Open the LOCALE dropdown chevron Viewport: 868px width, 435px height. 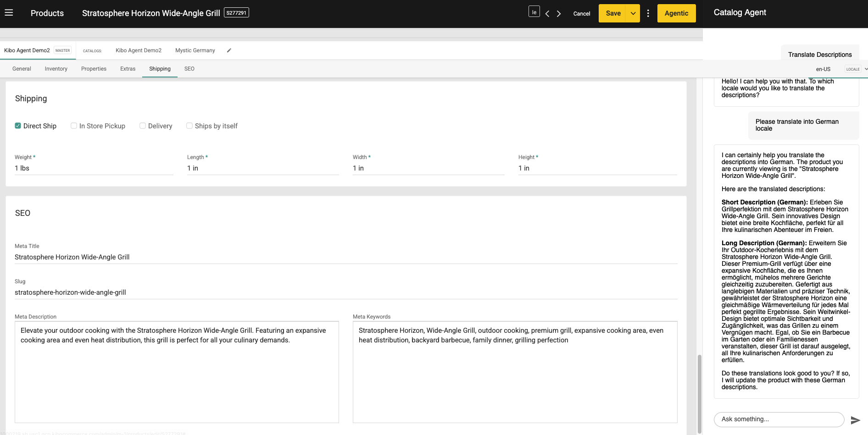click(865, 69)
